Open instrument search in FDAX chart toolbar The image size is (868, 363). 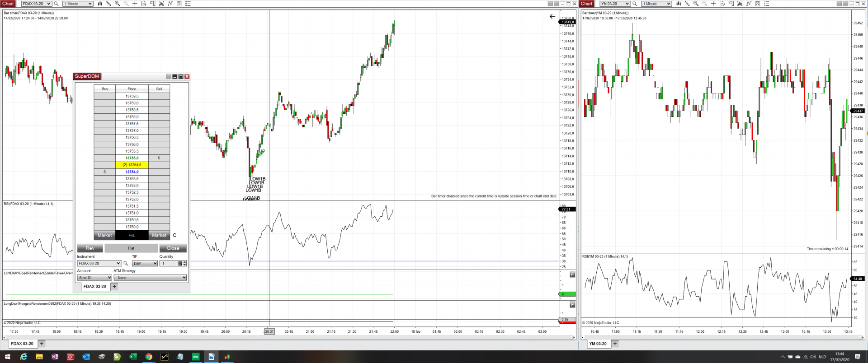[57, 4]
